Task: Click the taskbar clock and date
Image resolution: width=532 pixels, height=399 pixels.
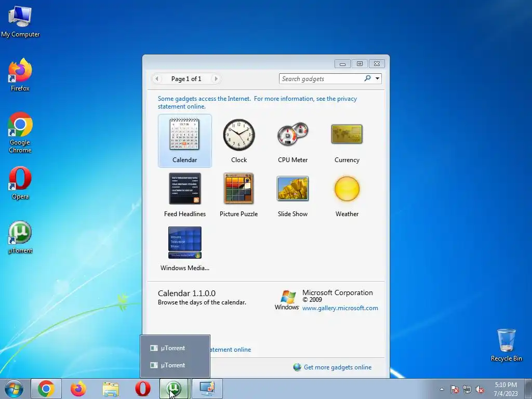Action: point(506,389)
